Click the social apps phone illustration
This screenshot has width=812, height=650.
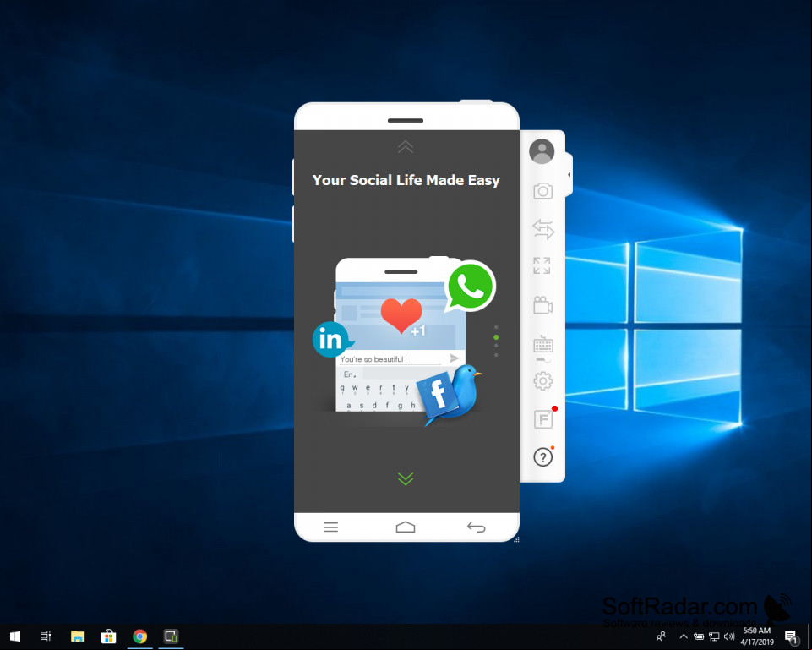tap(404, 341)
